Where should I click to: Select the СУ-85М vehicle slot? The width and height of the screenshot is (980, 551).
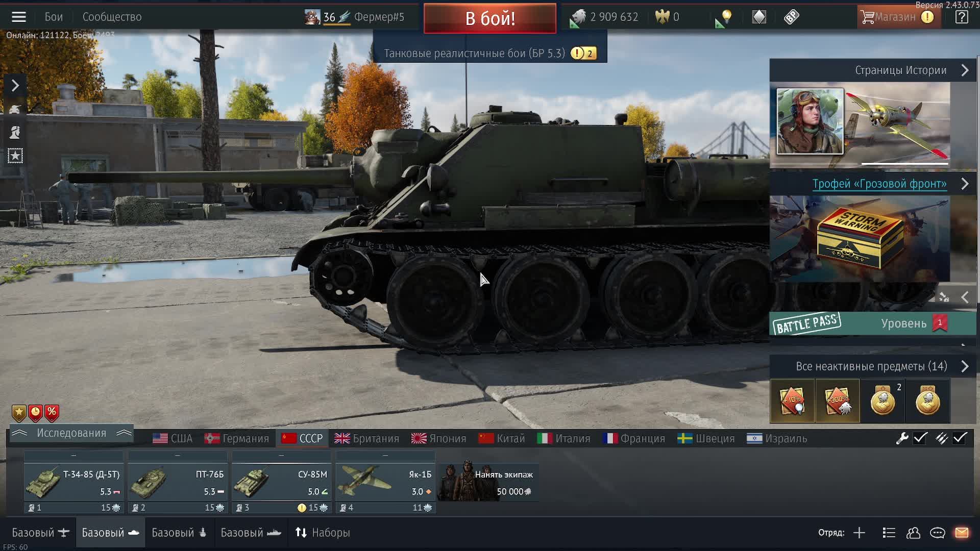tap(281, 482)
